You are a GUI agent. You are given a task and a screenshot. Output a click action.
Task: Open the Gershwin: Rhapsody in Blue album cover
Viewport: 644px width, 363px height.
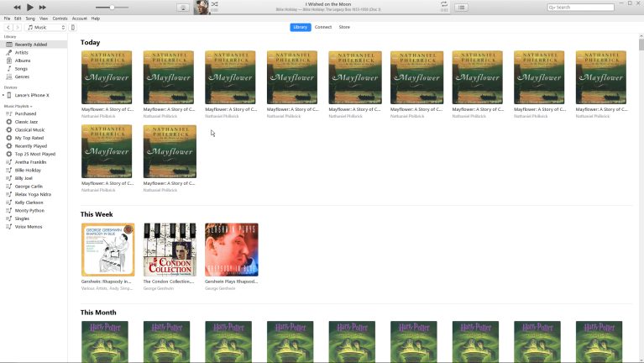108,250
